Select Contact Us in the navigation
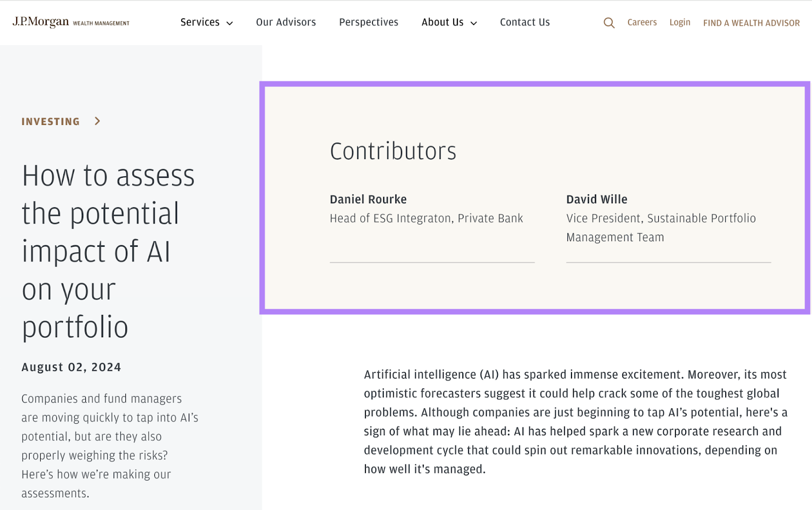Screen dimensions: 812x510 524,22
